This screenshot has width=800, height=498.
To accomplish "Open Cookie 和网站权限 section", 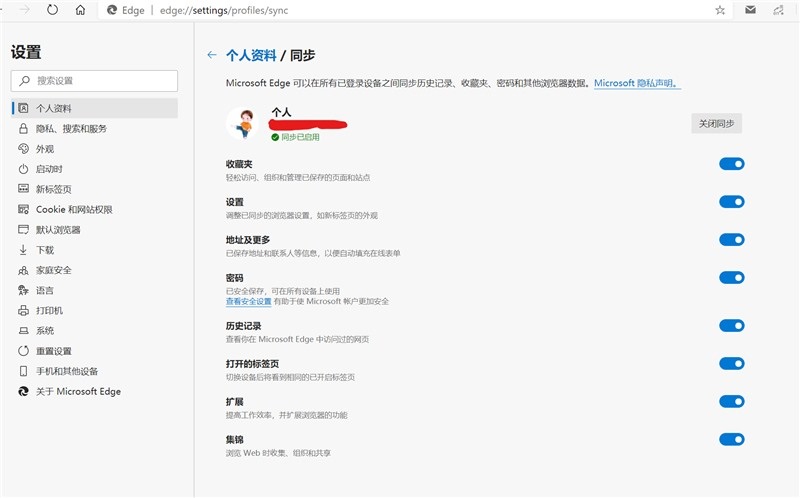I will coord(94,209).
